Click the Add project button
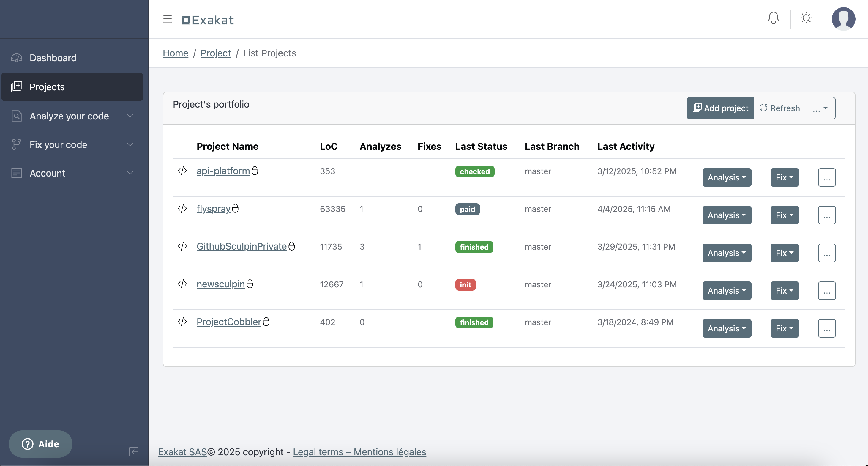The width and height of the screenshot is (868, 466). [720, 108]
